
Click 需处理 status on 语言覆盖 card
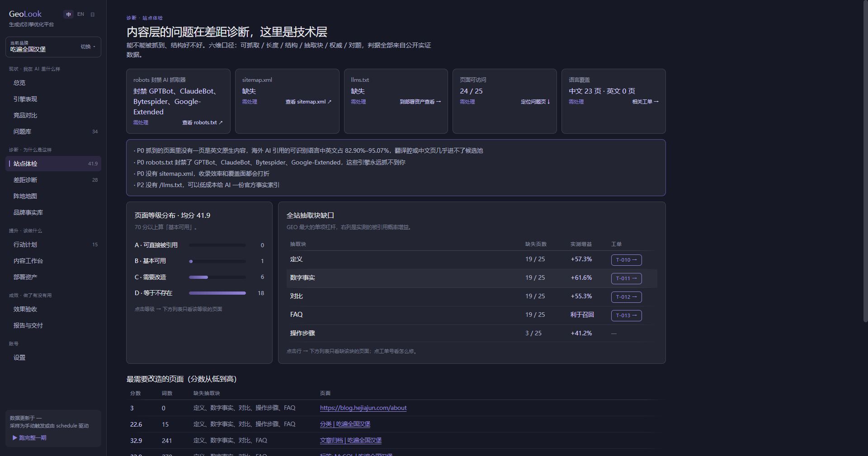(576, 102)
